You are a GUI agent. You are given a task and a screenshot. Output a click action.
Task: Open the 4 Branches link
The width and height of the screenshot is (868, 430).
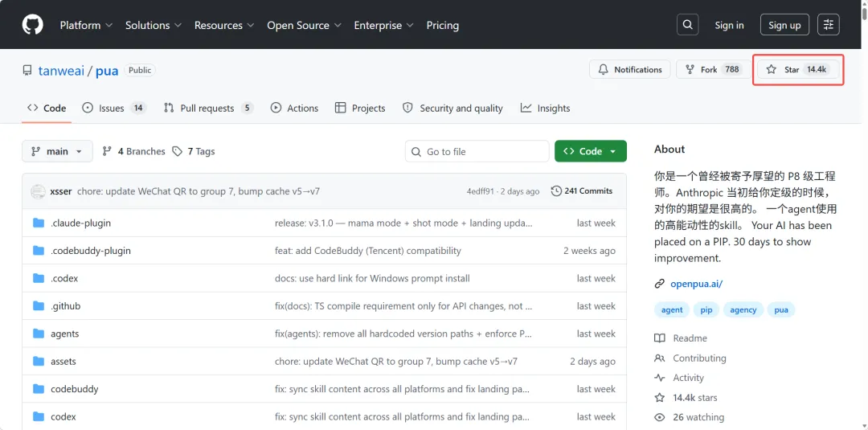(133, 151)
